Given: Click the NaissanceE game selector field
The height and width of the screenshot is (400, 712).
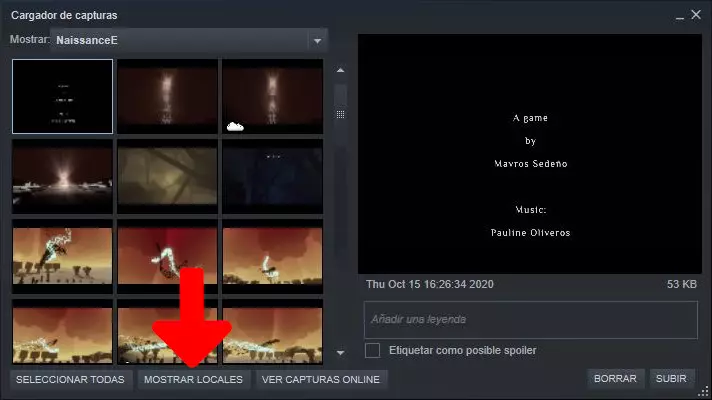Looking at the screenshot, I should click(189, 40).
